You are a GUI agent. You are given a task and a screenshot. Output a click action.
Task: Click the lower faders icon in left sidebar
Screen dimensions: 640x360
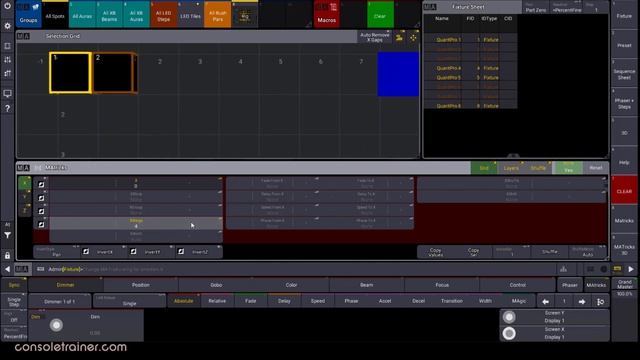pos(7,73)
